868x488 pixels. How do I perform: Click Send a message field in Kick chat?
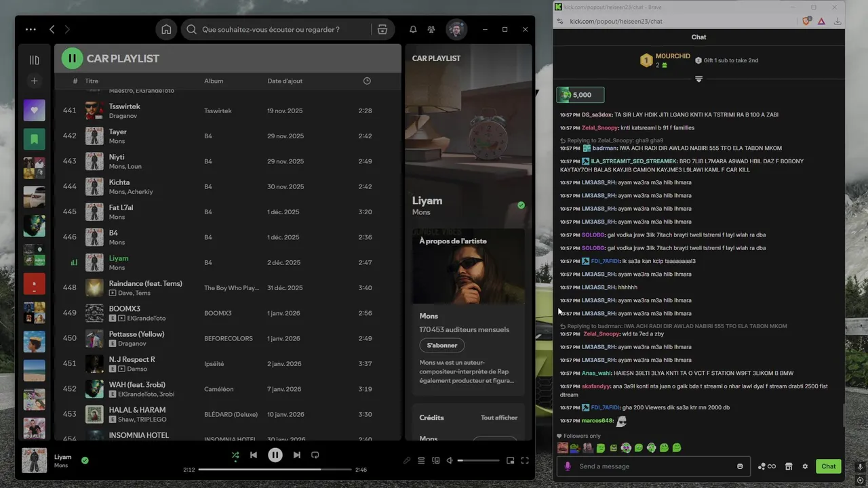pyautogui.click(x=654, y=466)
